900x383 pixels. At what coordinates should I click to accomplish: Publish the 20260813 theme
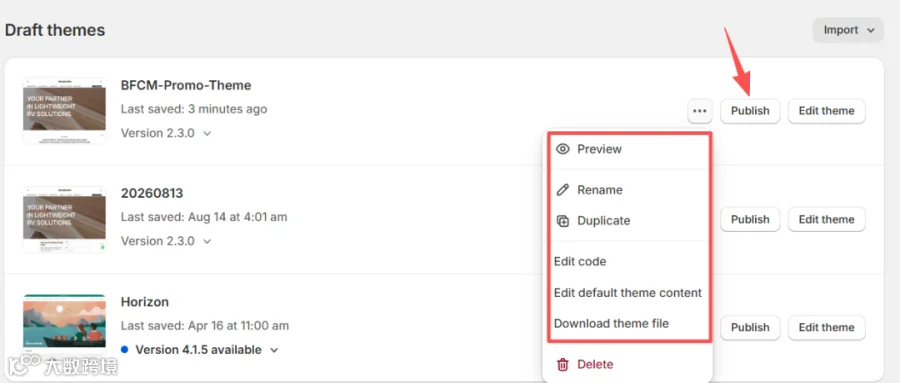(750, 219)
